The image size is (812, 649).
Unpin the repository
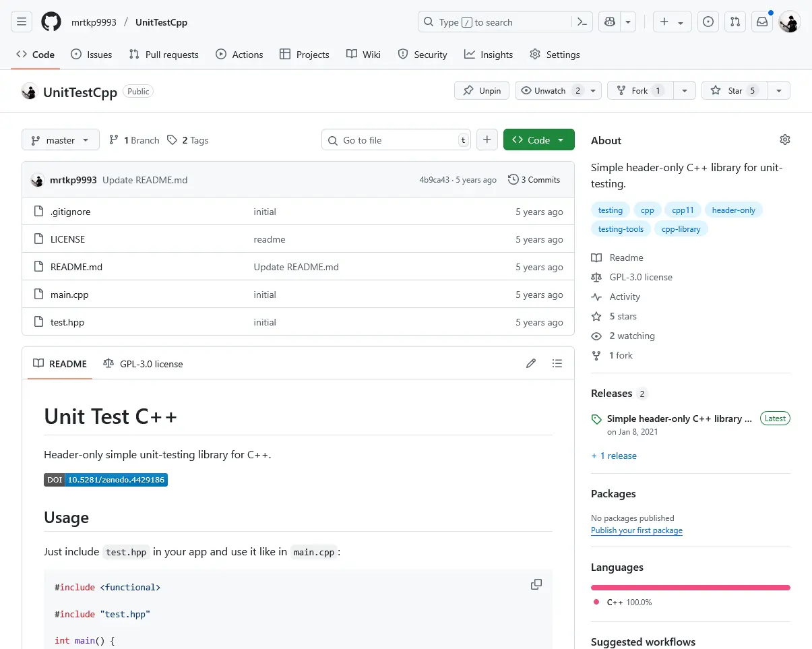pyautogui.click(x=482, y=90)
